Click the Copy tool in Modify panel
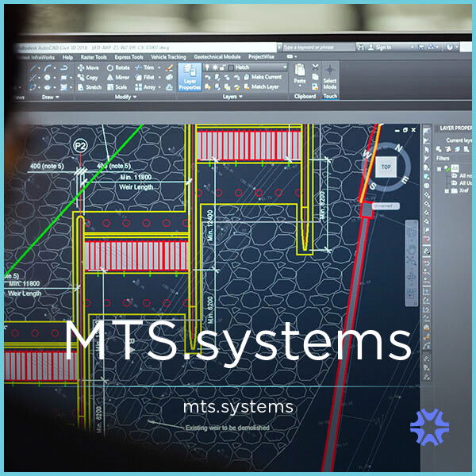The height and width of the screenshot is (476, 476). (x=88, y=78)
